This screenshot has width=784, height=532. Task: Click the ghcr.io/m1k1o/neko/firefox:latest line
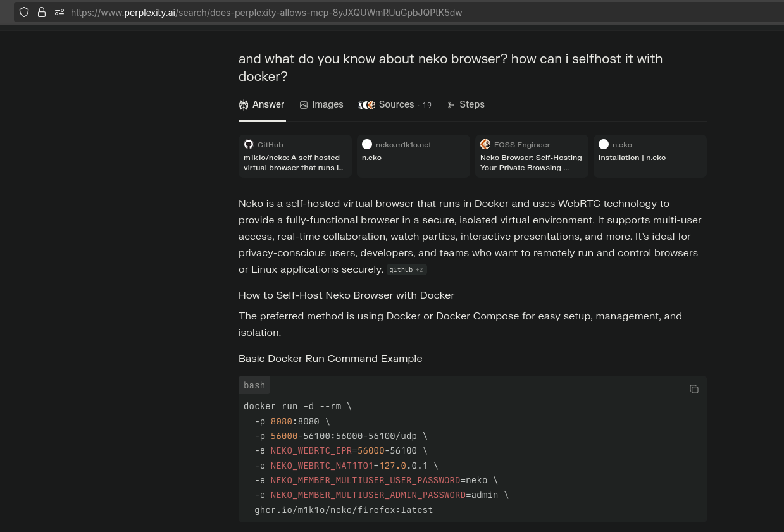click(344, 510)
